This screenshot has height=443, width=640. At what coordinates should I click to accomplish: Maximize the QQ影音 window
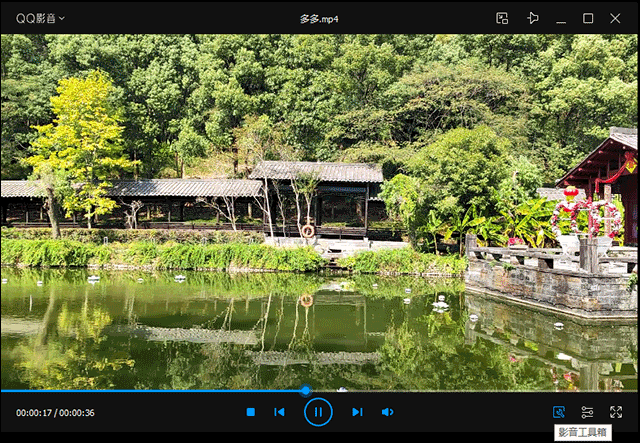(x=588, y=18)
